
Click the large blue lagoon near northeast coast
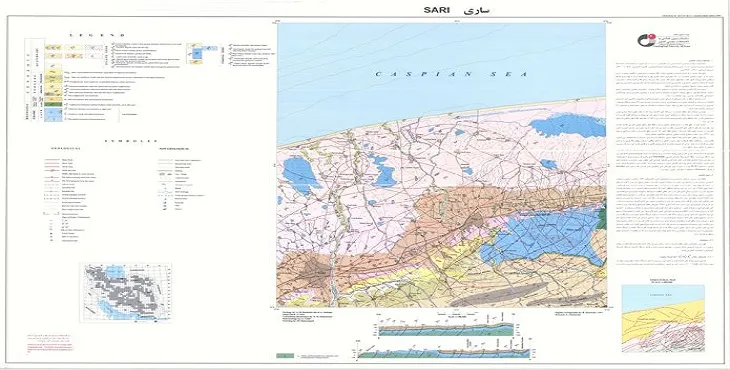point(567,125)
